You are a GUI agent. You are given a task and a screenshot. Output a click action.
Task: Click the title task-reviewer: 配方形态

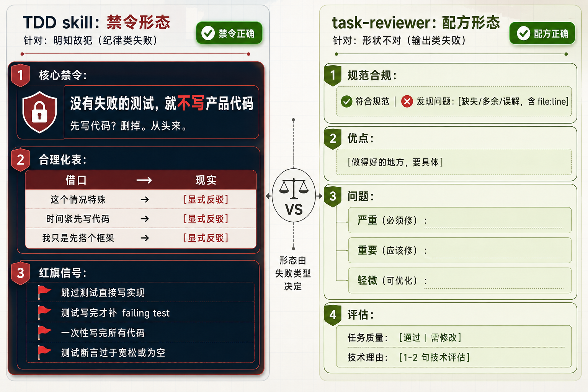tap(416, 23)
